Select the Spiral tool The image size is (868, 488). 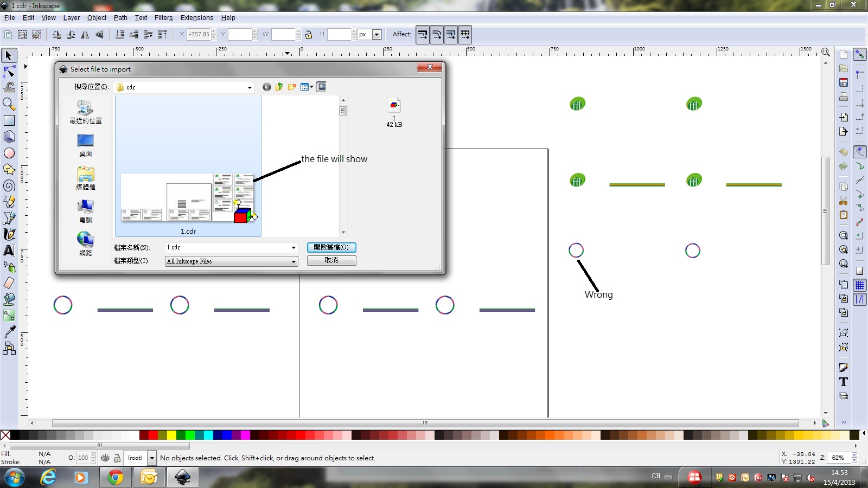tap(9, 186)
